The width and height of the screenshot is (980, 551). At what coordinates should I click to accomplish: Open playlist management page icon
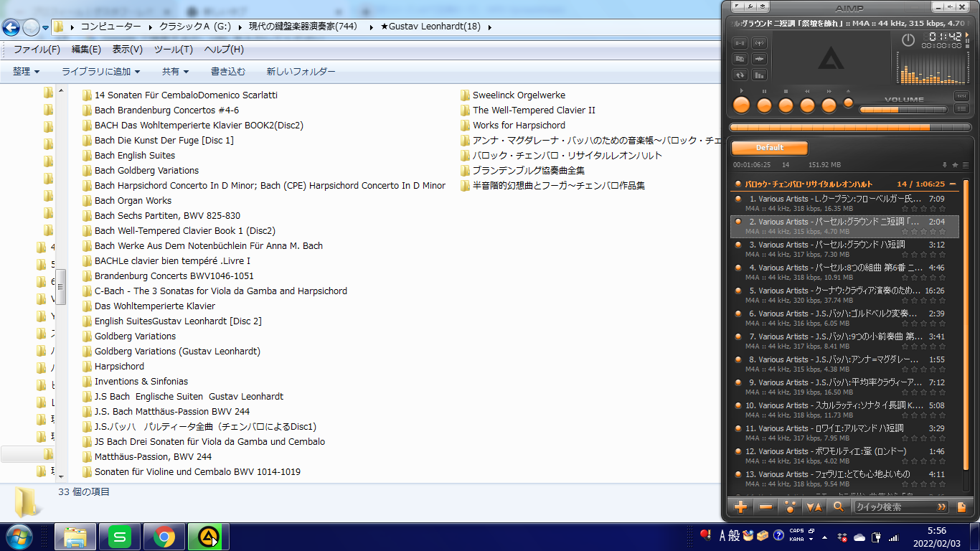[x=961, y=507]
